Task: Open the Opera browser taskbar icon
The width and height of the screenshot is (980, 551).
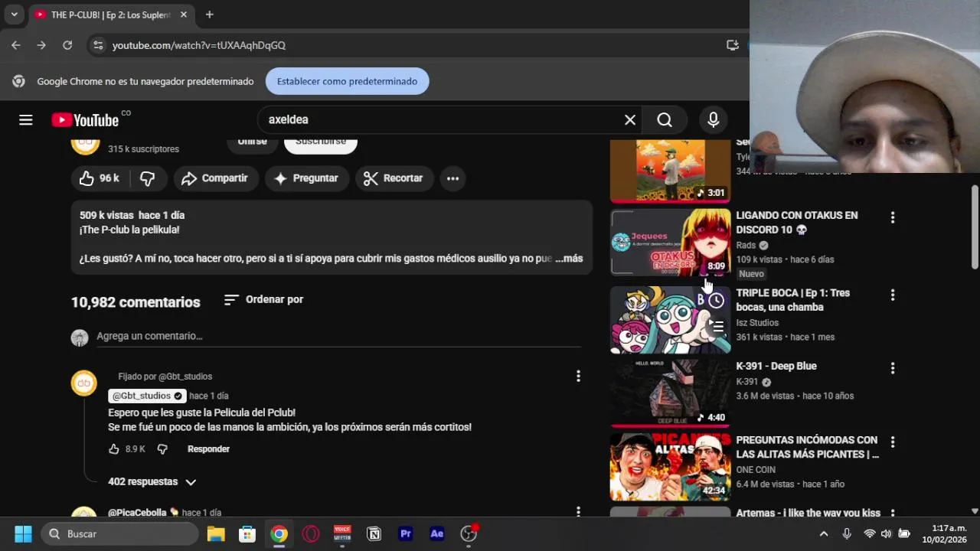Action: point(311,534)
